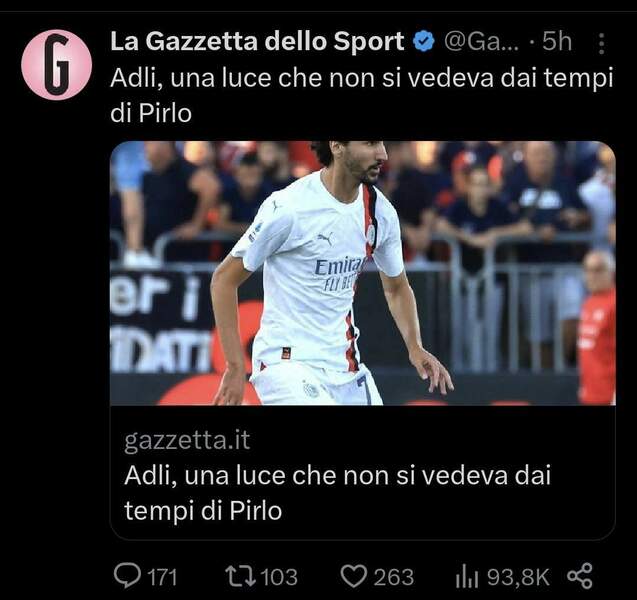Click the gazzetta.it domain label

(187, 440)
